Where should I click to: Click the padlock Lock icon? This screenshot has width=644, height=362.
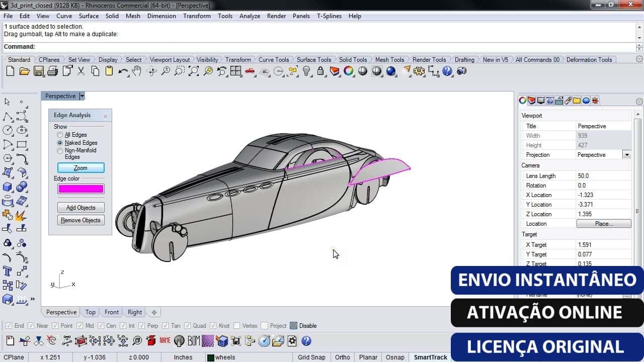point(320,71)
